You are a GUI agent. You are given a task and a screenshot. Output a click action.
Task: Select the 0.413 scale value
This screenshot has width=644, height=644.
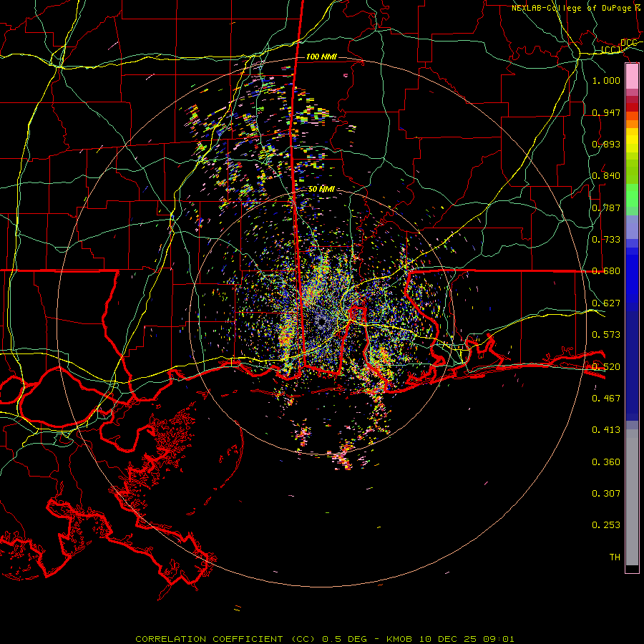[x=606, y=430]
